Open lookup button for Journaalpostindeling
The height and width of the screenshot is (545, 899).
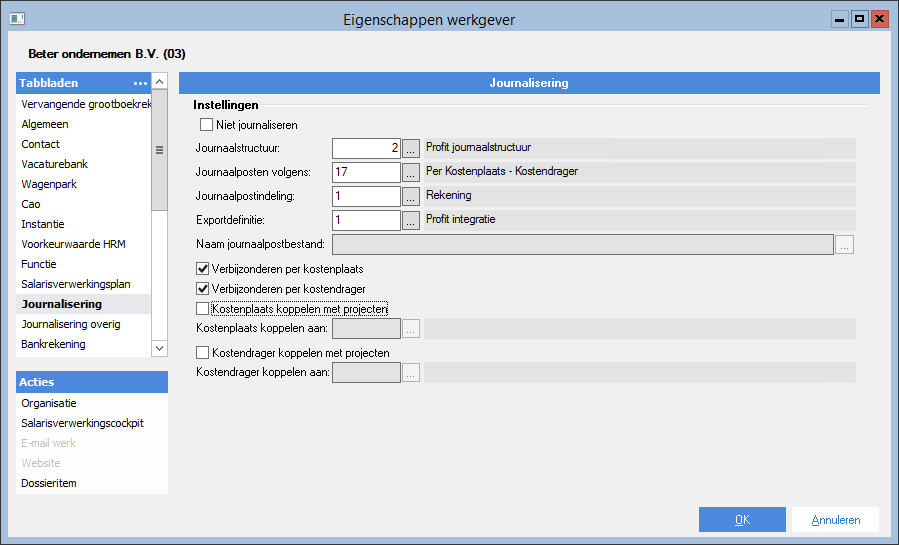tap(411, 197)
